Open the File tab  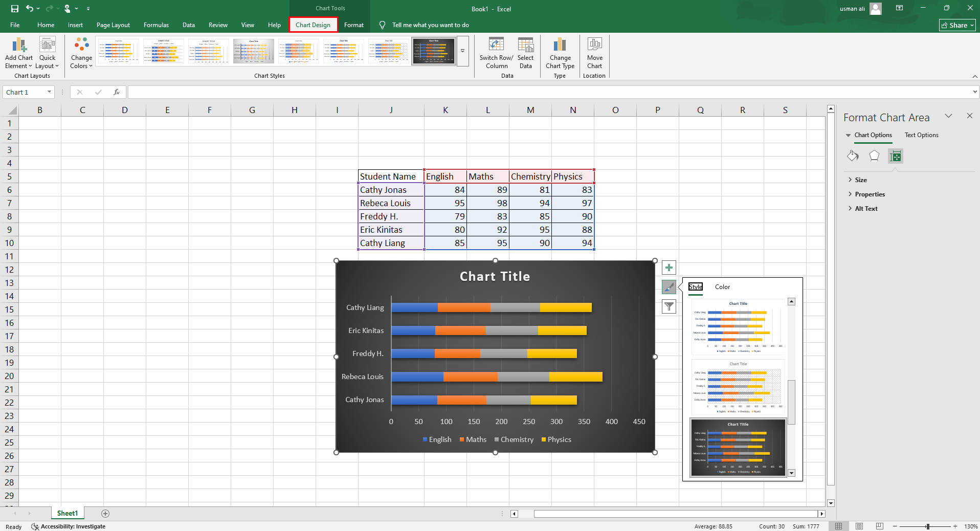point(15,25)
